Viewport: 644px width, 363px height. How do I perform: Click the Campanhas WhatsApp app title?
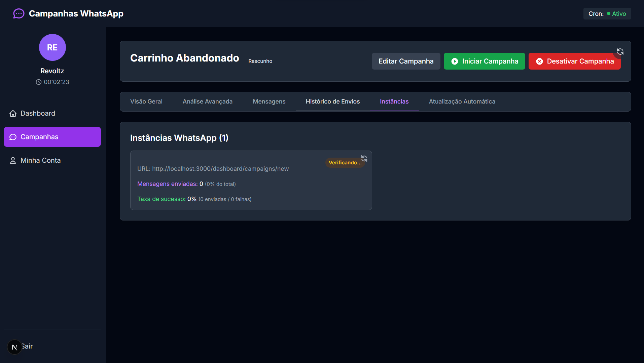(x=76, y=13)
